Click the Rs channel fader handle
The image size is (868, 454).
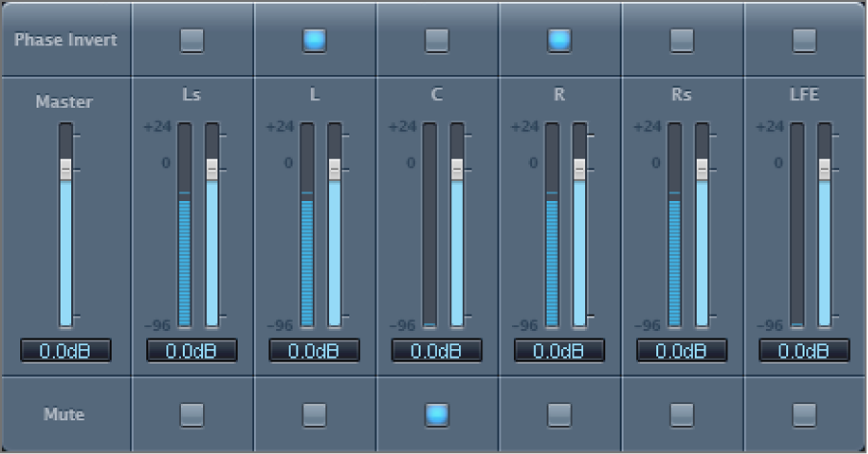(702, 169)
